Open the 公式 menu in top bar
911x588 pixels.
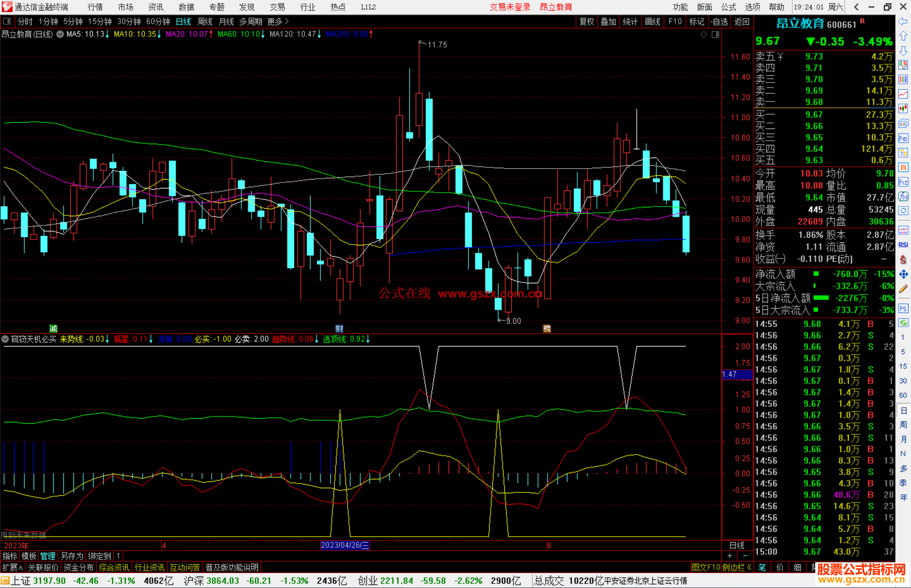(728, 7)
